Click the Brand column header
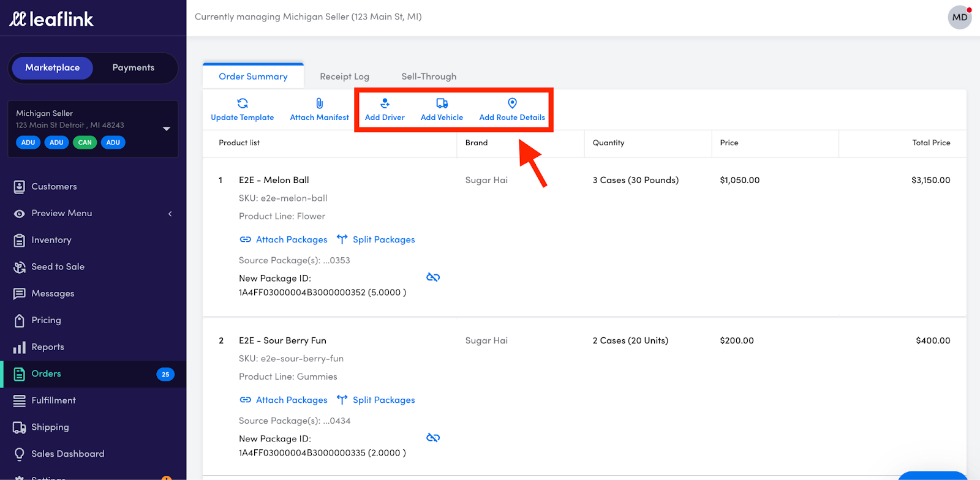 [477, 143]
